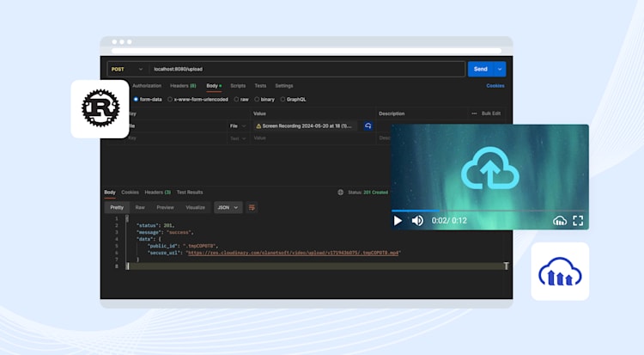Image resolution: width=644 pixels, height=355 pixels.
Task: Seek on the video progress bar
Action: tap(489, 211)
